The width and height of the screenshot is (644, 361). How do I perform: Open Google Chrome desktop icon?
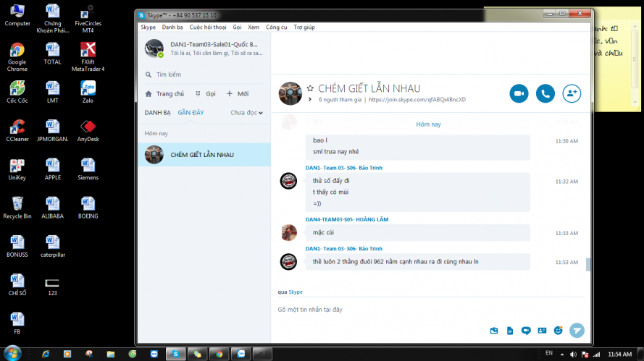[x=17, y=57]
